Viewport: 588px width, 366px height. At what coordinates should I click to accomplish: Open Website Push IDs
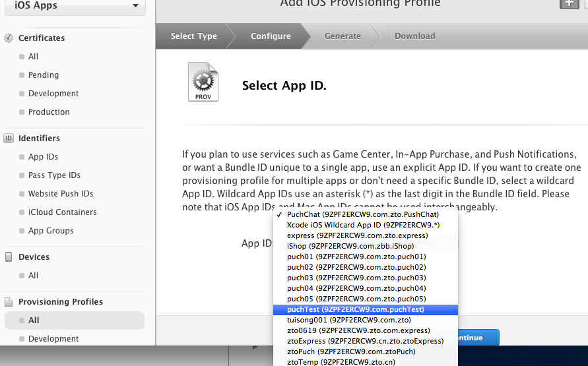[x=61, y=194]
